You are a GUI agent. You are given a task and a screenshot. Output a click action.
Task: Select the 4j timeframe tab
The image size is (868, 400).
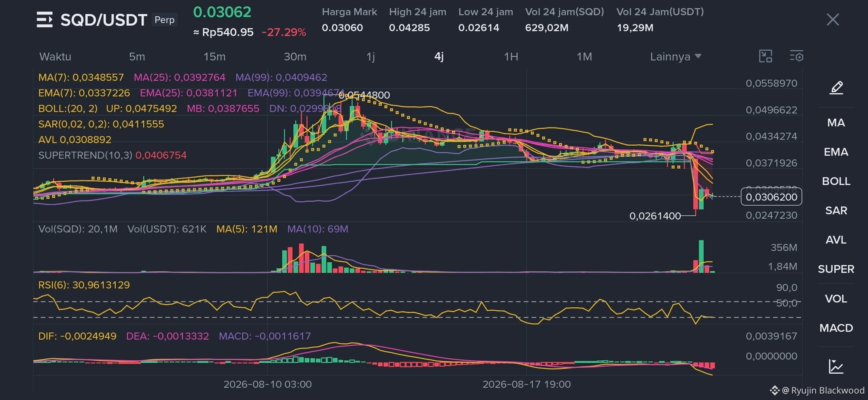pos(439,57)
